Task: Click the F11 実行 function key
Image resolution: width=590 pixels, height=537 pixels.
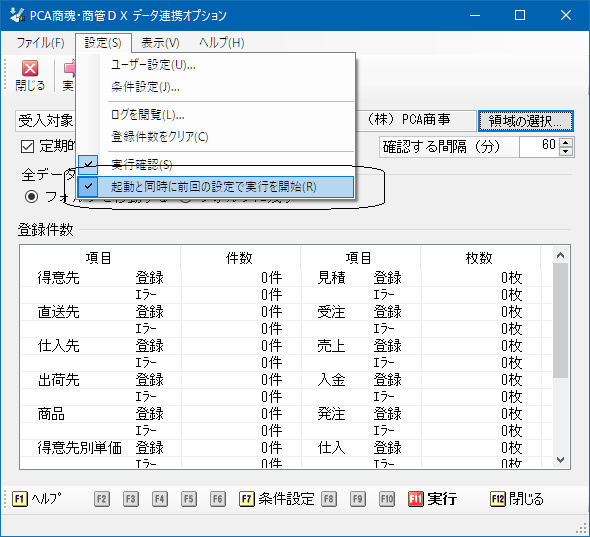Action: (x=433, y=499)
